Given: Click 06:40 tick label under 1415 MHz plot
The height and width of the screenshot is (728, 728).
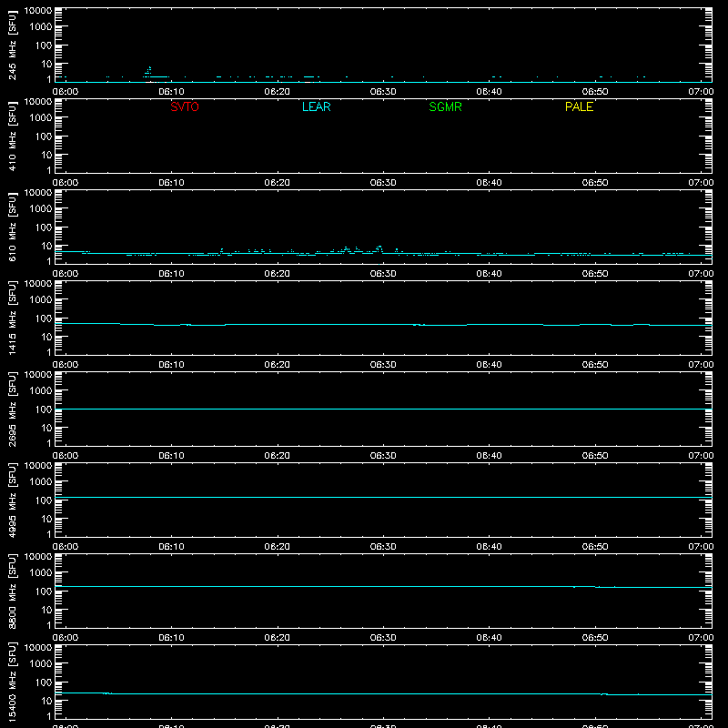Looking at the screenshot, I should [x=489, y=365].
